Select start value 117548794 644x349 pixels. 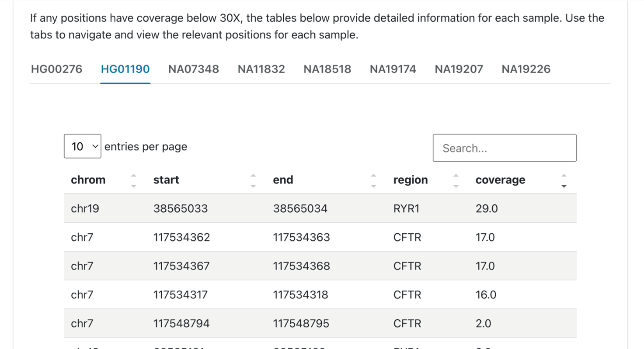181,324
